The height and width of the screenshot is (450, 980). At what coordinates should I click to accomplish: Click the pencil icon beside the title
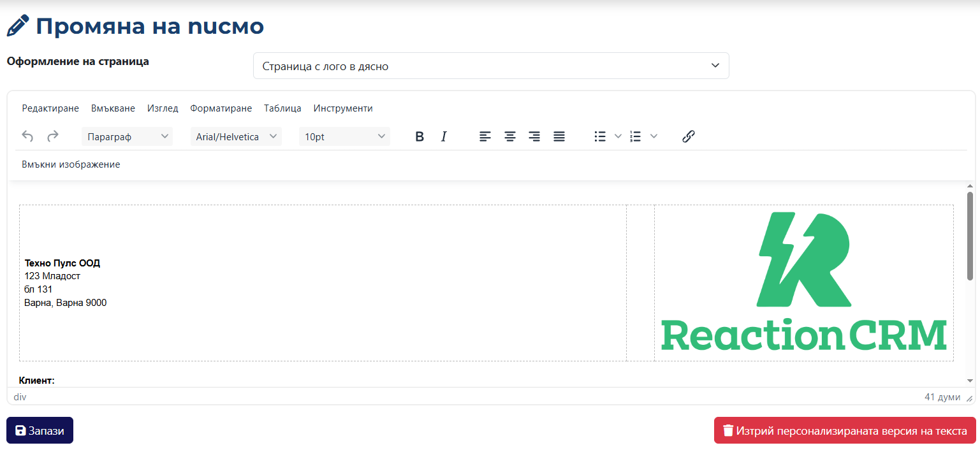[x=18, y=26]
